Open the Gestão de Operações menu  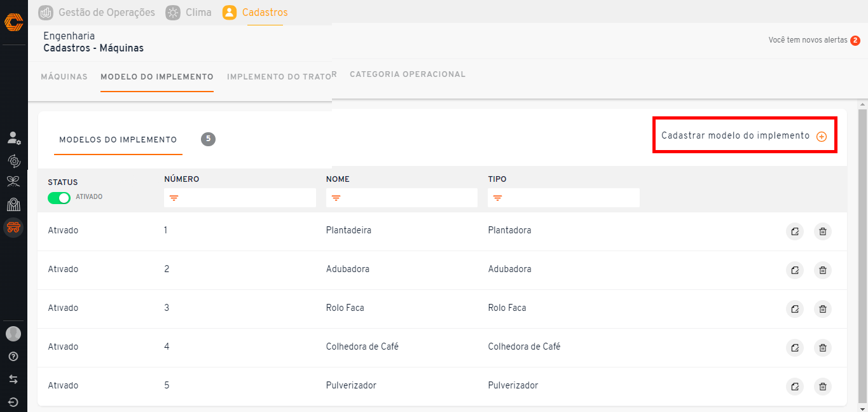tap(107, 12)
